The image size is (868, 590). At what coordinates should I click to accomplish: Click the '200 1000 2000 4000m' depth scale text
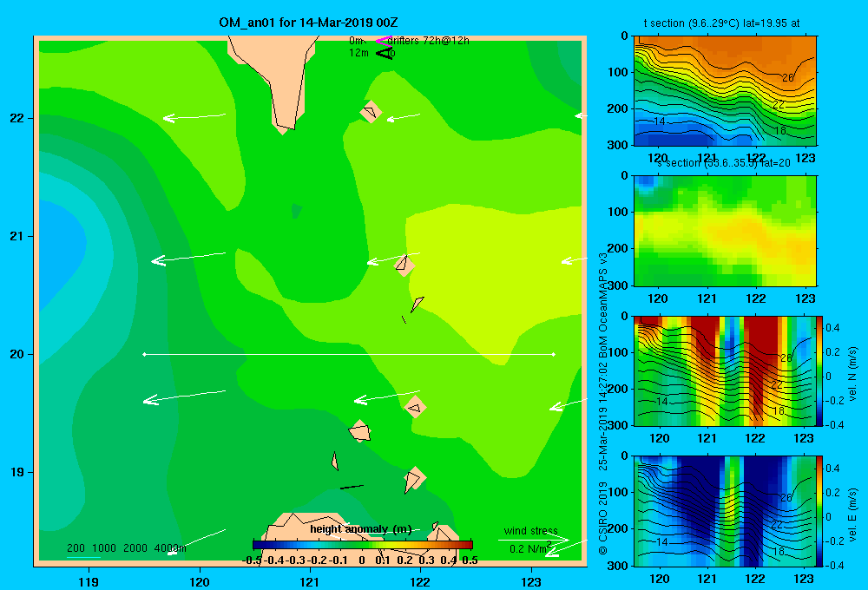click(x=126, y=548)
